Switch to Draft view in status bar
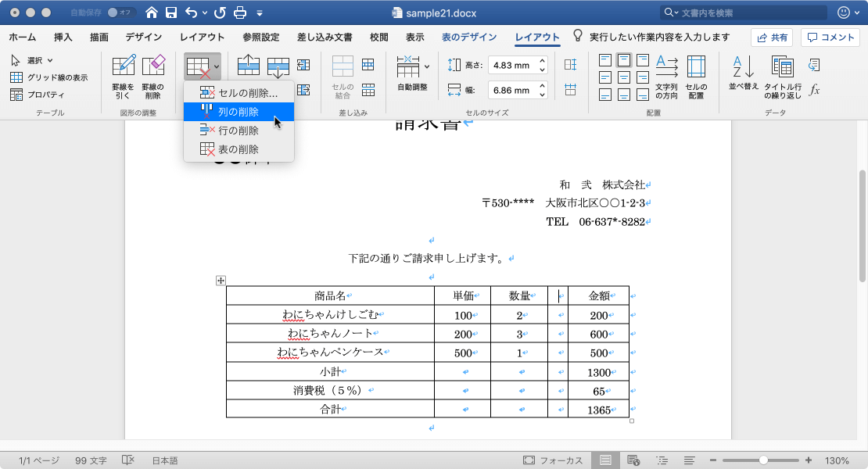868x469 pixels. (x=689, y=460)
